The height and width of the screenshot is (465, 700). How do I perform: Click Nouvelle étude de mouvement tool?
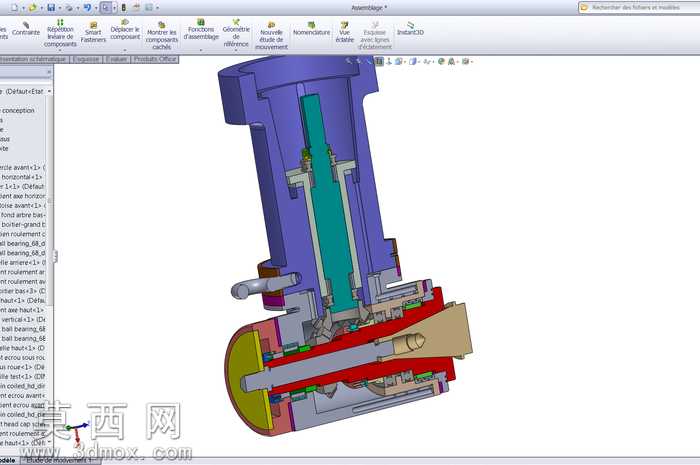(x=271, y=36)
